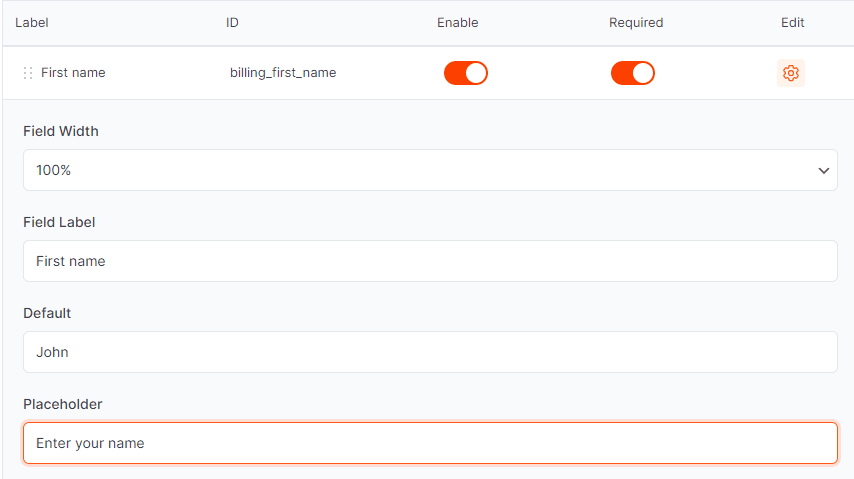854x479 pixels.
Task: Click the Edit column header
Action: coord(792,22)
